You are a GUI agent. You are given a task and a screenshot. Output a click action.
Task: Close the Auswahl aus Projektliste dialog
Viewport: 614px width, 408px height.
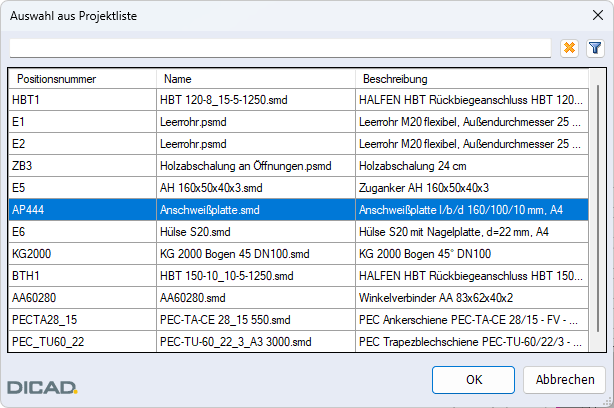pos(598,15)
